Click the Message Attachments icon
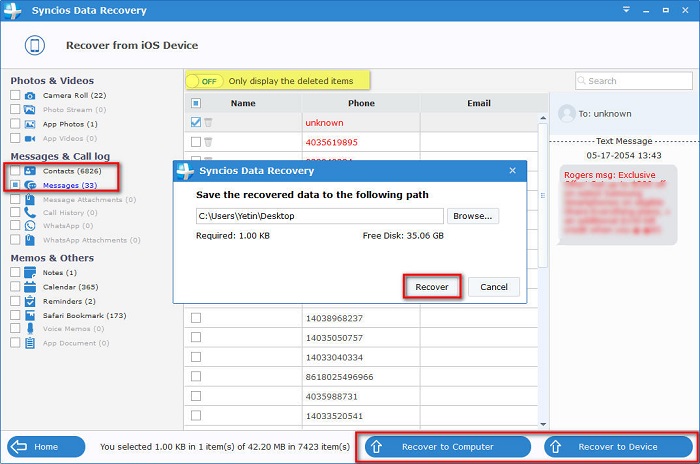Image resolution: width=700 pixels, height=464 pixels. pos(30,199)
